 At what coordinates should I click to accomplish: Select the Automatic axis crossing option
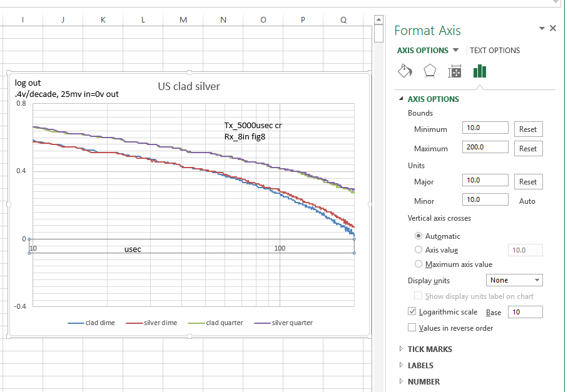[x=418, y=236]
